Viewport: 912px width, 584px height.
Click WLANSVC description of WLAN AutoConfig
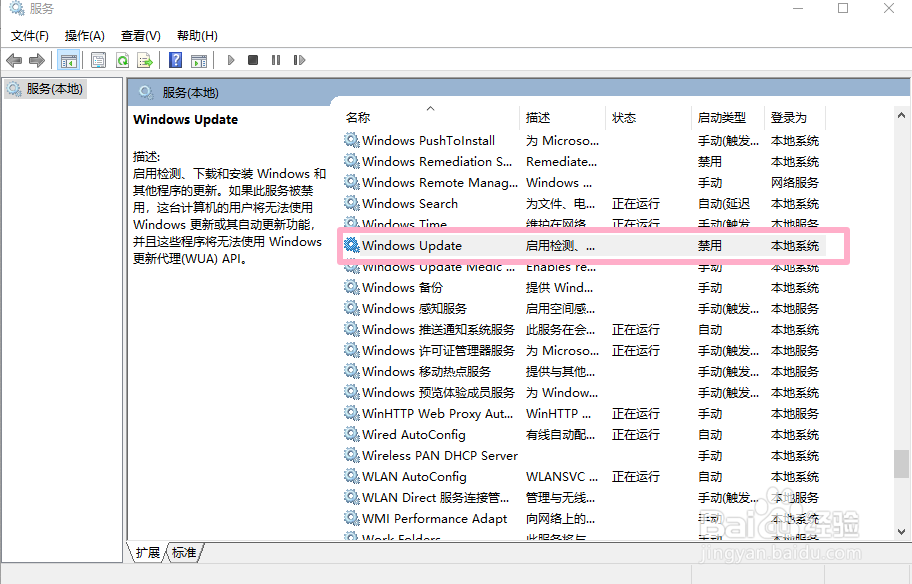click(562, 476)
